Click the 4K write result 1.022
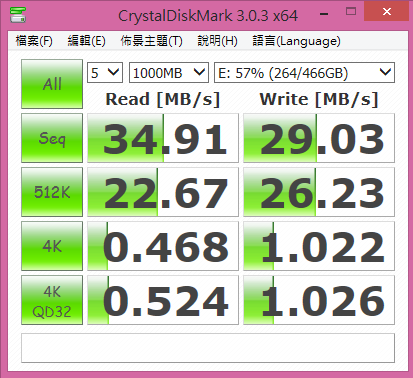The image size is (413, 378). click(319, 246)
